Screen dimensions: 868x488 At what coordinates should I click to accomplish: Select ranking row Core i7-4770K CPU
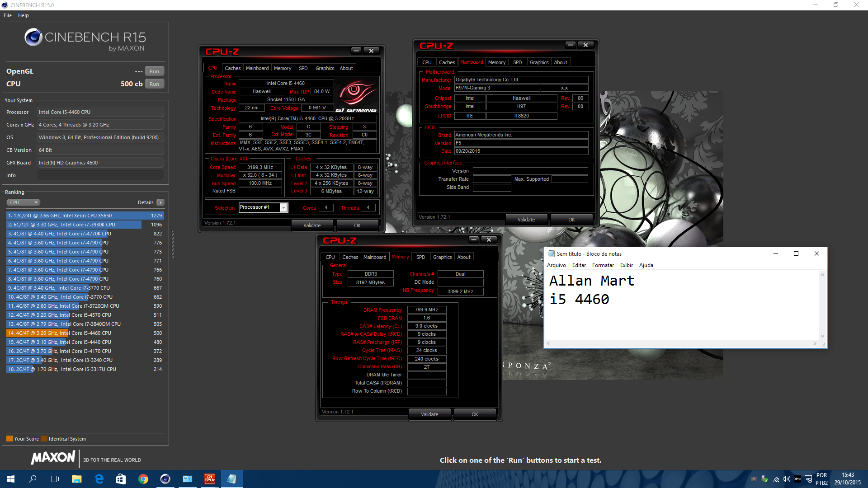[85, 234]
